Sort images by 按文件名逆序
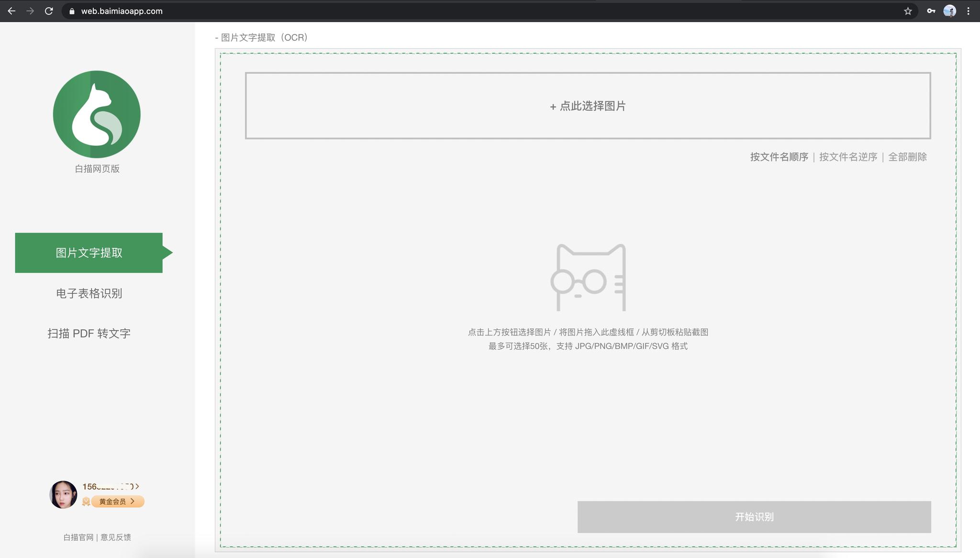Screen dimensions: 980x558 848,157
